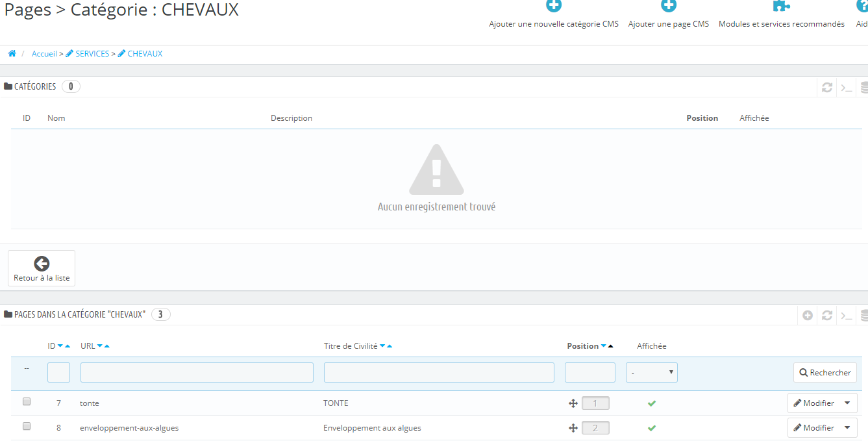Viewport: 868px width, 441px height.
Task: Click Modifier button for tonte row
Action: pyautogui.click(x=813, y=403)
